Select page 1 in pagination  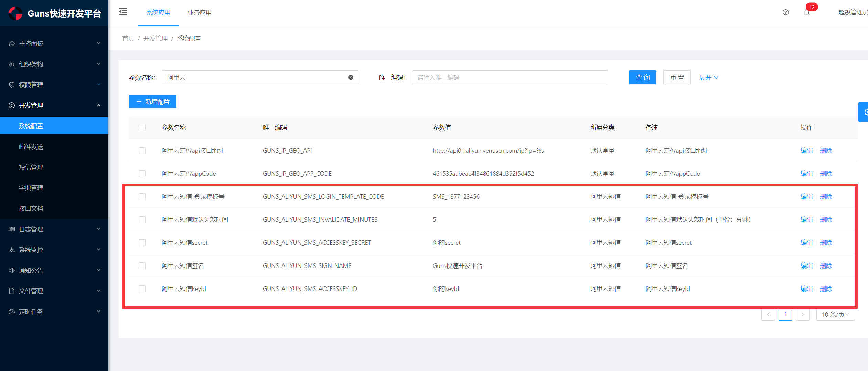point(785,314)
